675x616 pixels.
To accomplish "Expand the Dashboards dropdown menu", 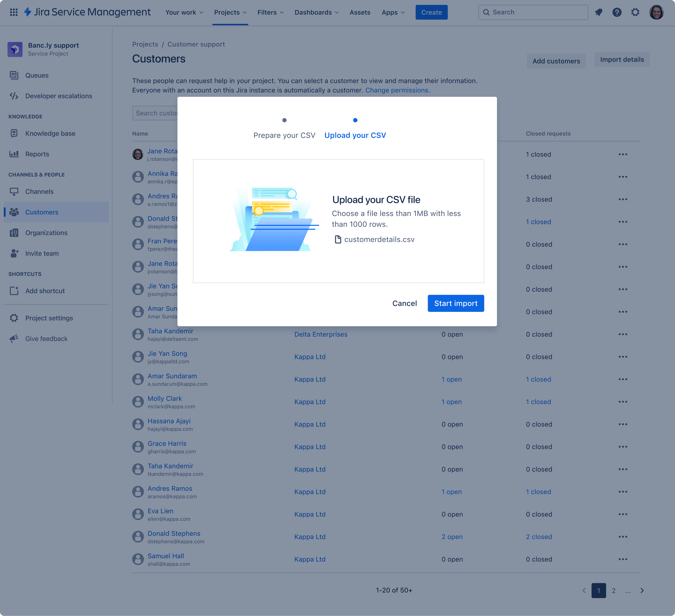I will (316, 12).
